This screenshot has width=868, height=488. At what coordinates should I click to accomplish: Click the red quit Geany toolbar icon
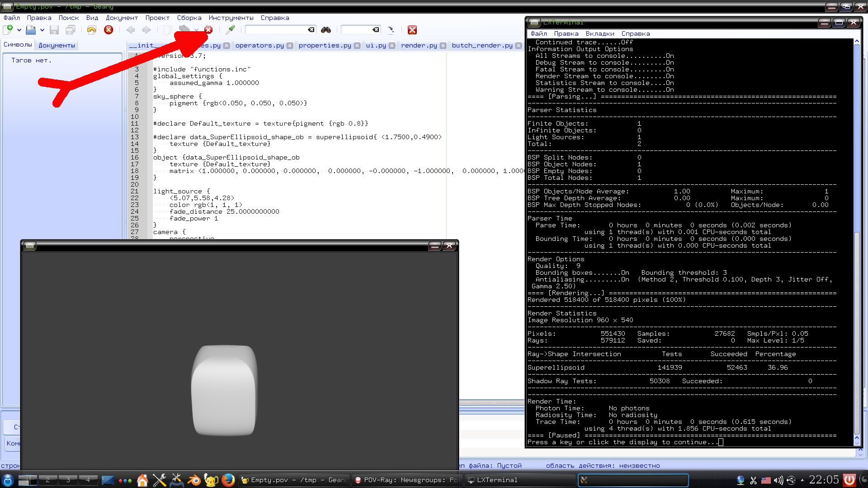click(x=412, y=30)
